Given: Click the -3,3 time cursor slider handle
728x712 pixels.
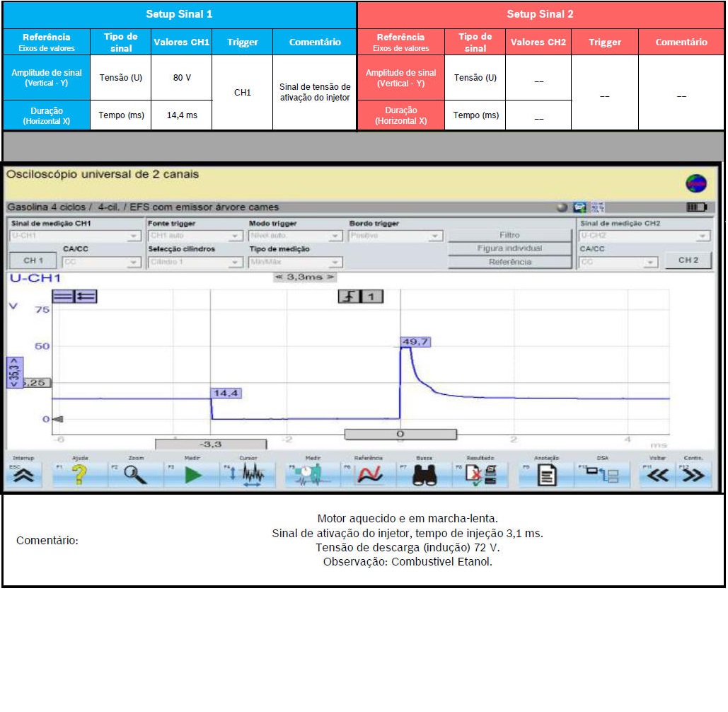Looking at the screenshot, I should [x=211, y=444].
